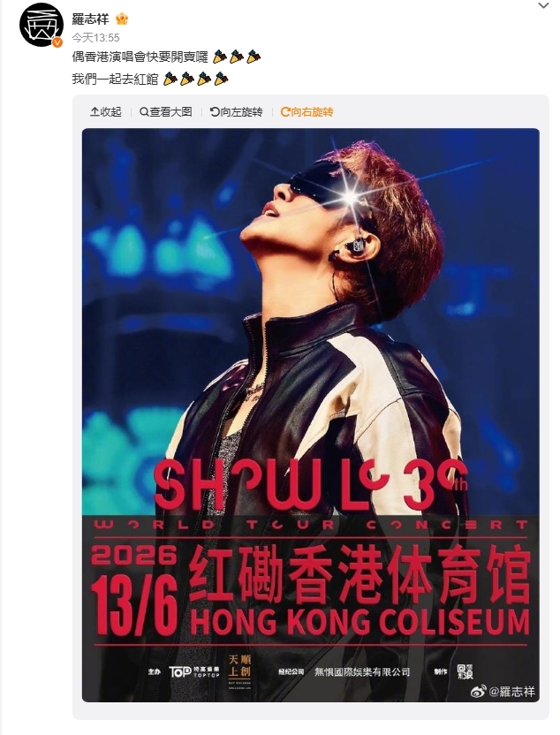The height and width of the screenshot is (735, 560).
Task: Expand the post options chevron
Action: click(543, 5)
